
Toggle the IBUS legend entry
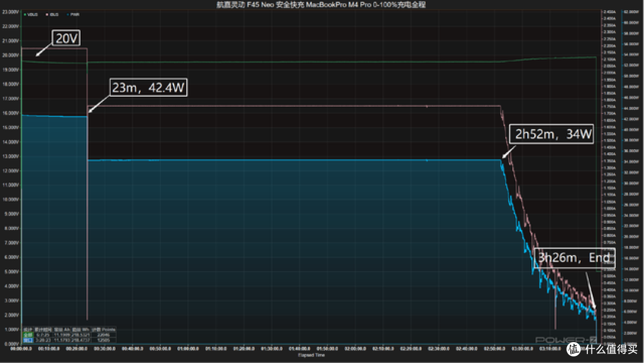(x=52, y=14)
